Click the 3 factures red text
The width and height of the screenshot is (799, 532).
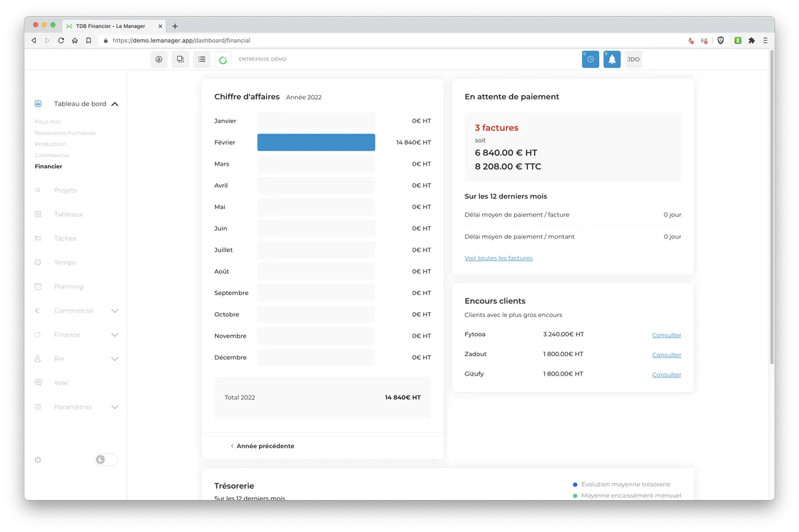coord(496,128)
